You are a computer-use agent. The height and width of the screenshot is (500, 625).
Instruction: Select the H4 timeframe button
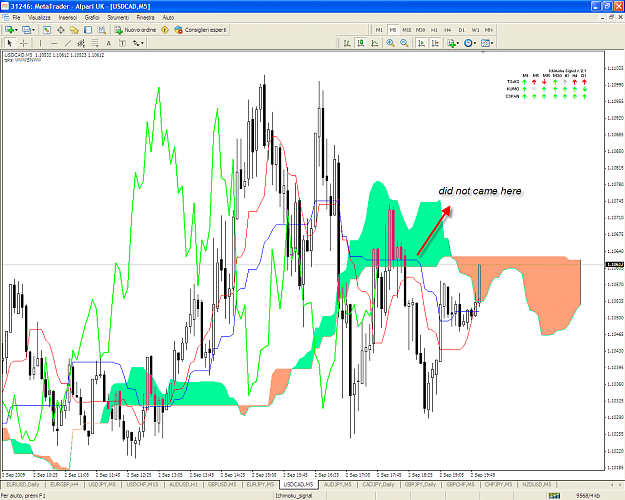coord(448,30)
